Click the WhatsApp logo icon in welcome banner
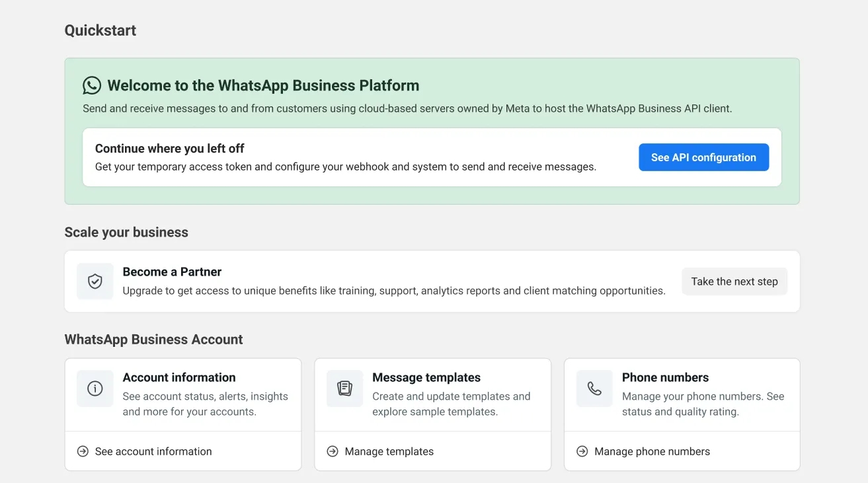Image resolution: width=868 pixels, height=483 pixels. pos(92,85)
